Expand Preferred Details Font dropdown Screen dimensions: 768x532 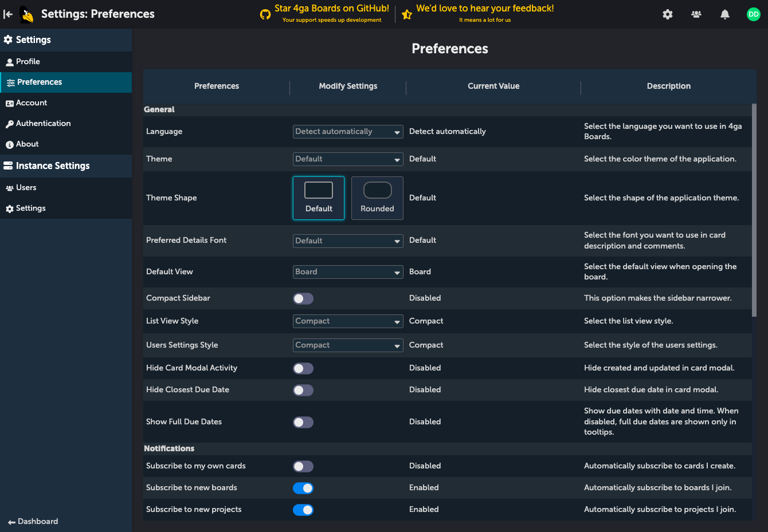pos(348,241)
